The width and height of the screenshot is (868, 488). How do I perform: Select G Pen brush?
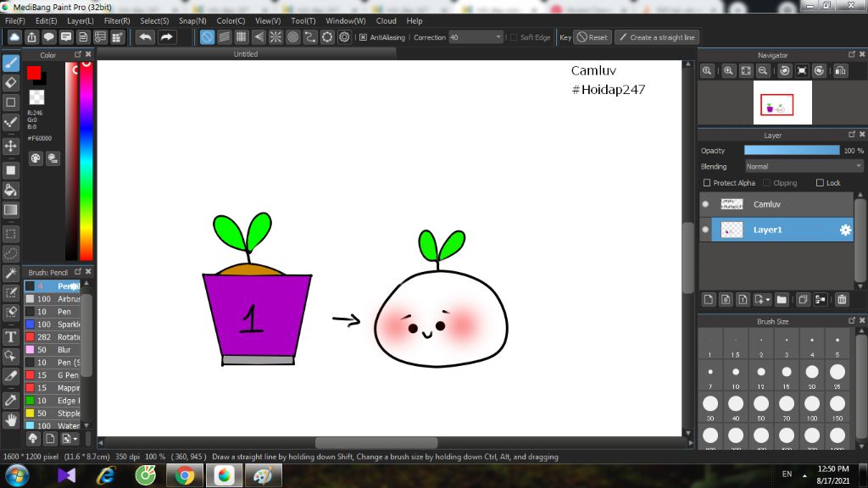[x=53, y=375]
